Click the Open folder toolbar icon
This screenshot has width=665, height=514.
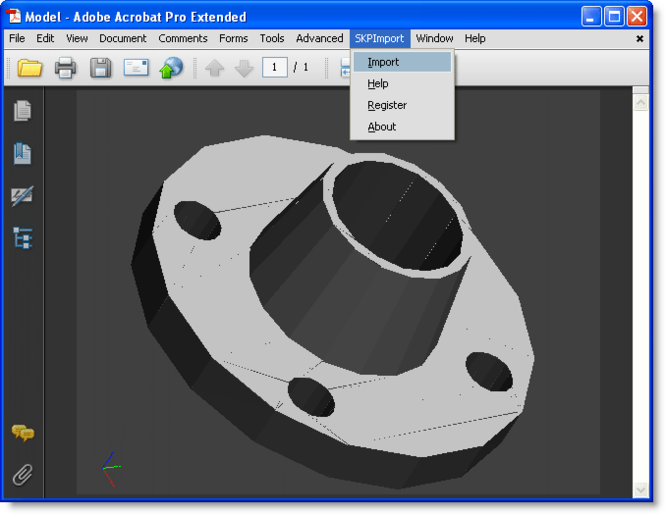tap(30, 68)
